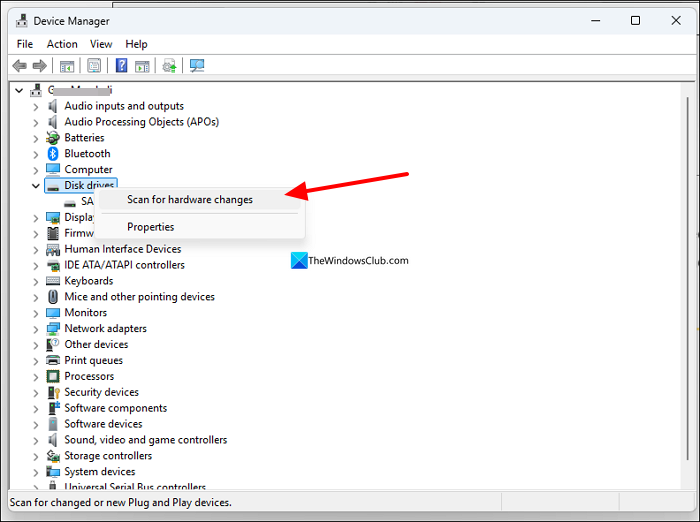Screen dimensions: 700x522
Task: Open the Help menu
Action: (136, 44)
